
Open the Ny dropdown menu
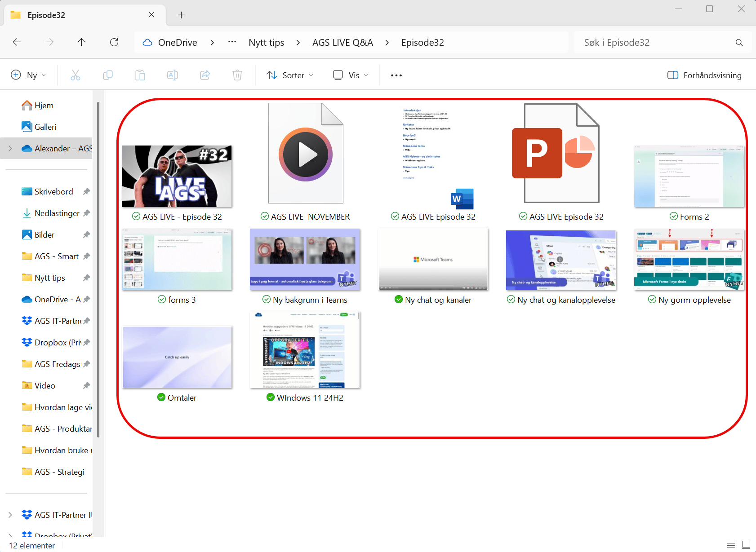pos(28,75)
